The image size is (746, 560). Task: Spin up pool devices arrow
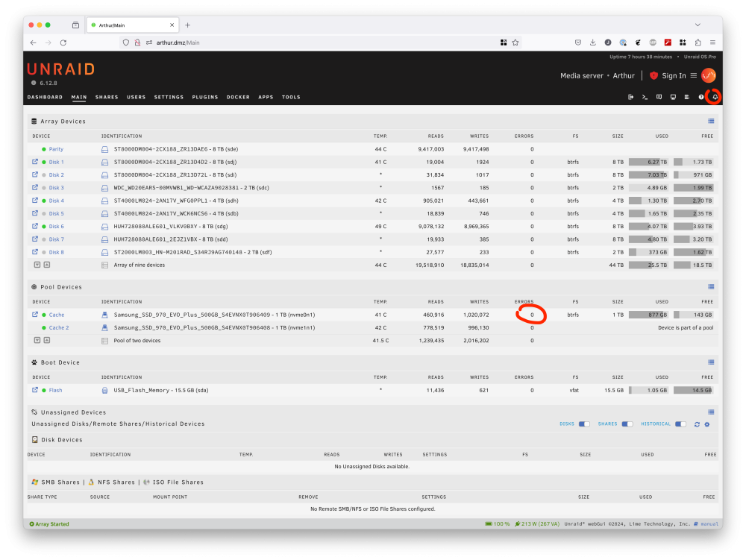[46, 340]
